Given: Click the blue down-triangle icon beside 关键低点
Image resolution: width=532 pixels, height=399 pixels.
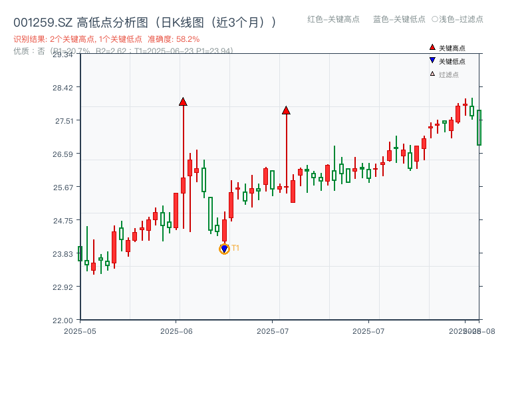Looking at the screenshot, I should [x=432, y=60].
